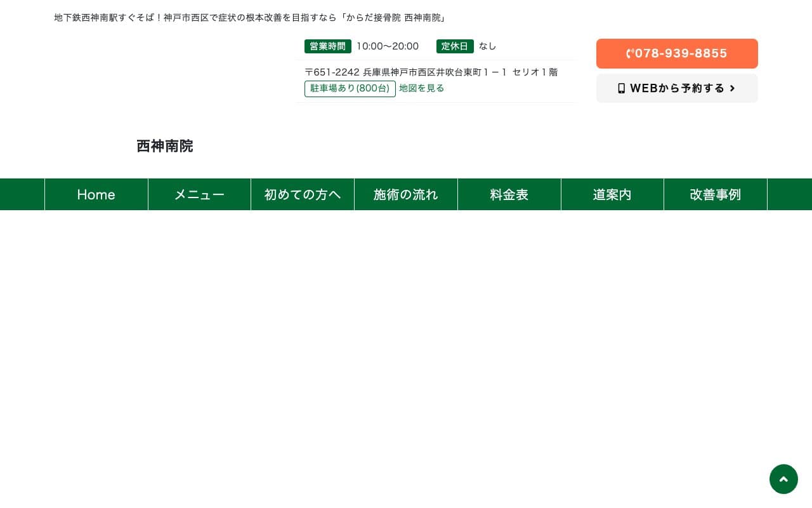This screenshot has width=812, height=508.
Task: Click the WEBから予約する reservation button
Action: pos(677,88)
